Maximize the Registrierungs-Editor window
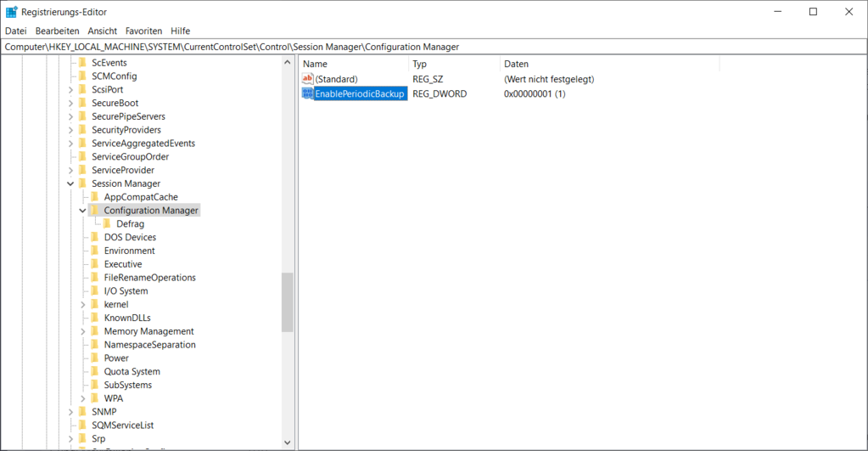The height and width of the screenshot is (451, 868). [x=813, y=12]
